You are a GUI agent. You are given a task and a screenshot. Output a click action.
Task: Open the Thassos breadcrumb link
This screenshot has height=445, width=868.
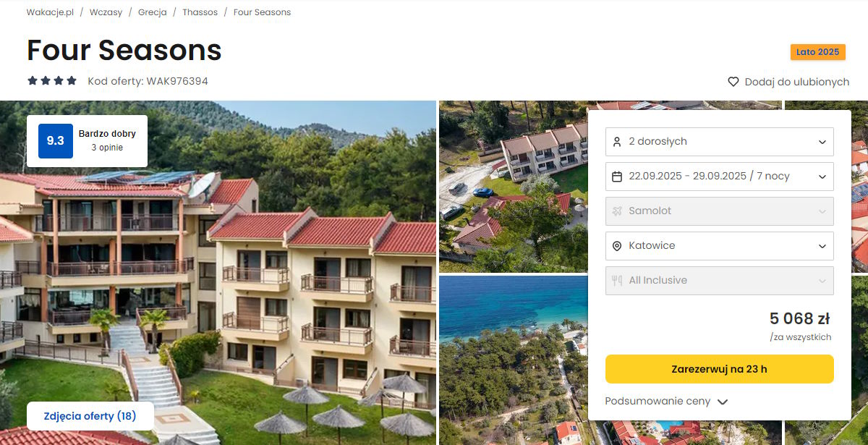[200, 12]
